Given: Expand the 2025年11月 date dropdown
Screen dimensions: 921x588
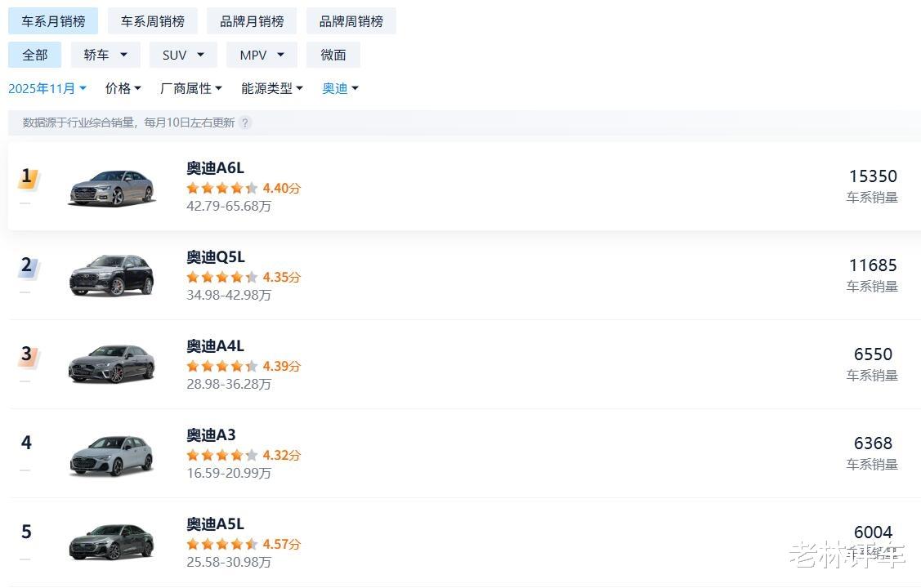Looking at the screenshot, I should tap(47, 88).
